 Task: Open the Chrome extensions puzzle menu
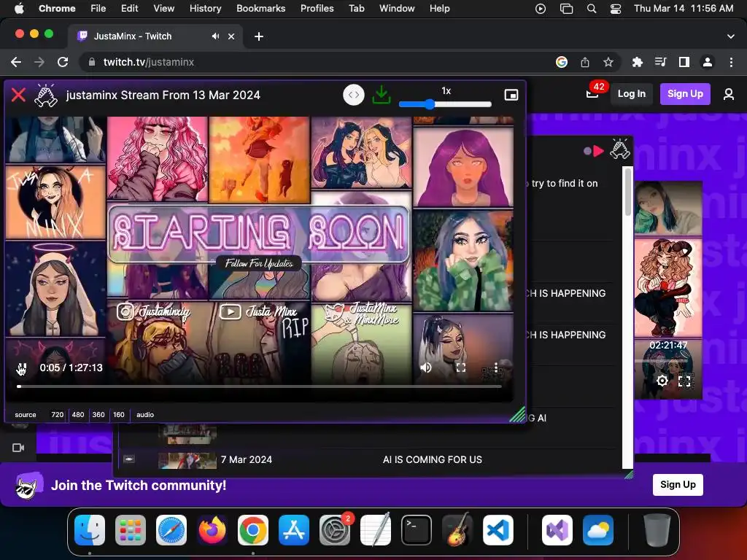638,62
